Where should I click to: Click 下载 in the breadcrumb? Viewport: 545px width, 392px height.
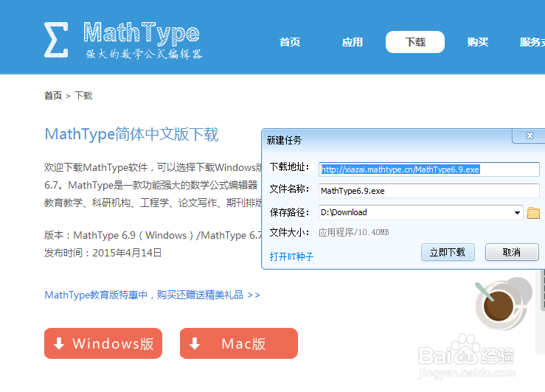tap(83, 96)
